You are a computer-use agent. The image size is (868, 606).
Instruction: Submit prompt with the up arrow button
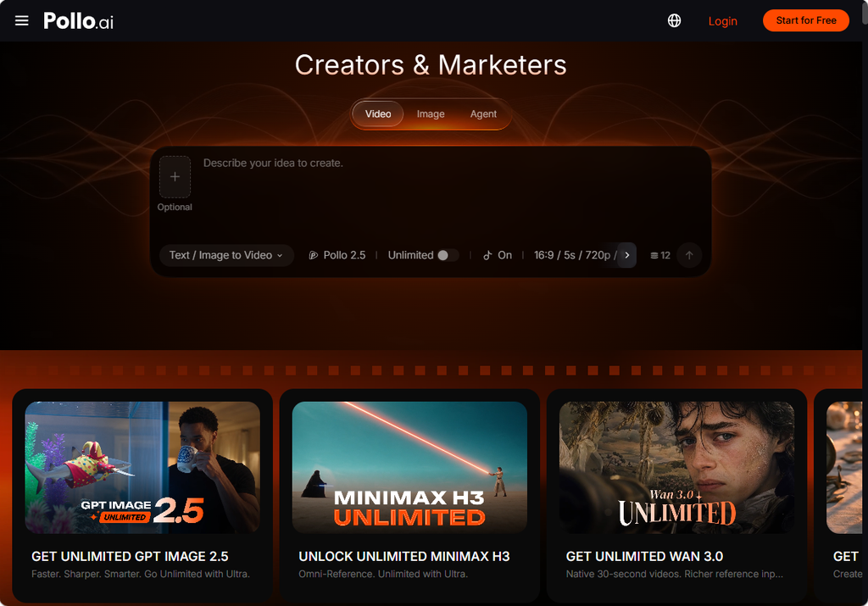(689, 255)
